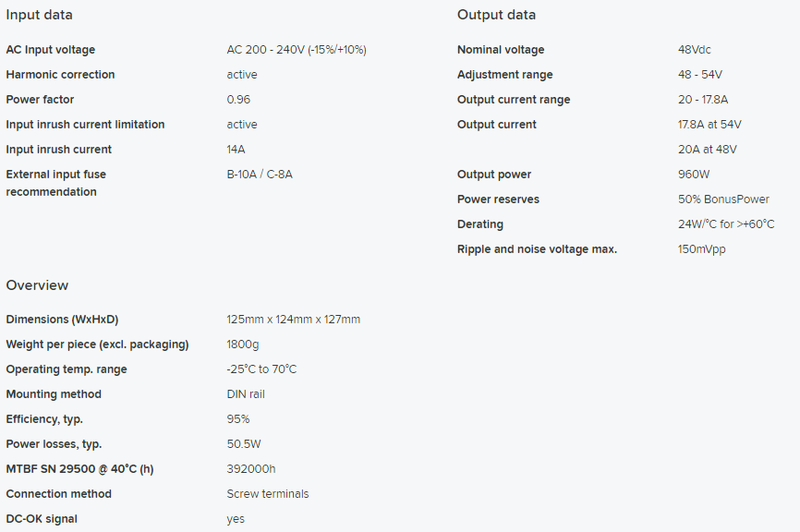The width and height of the screenshot is (800, 532).
Task: Click the 150mVpp ripple value
Action: (701, 249)
